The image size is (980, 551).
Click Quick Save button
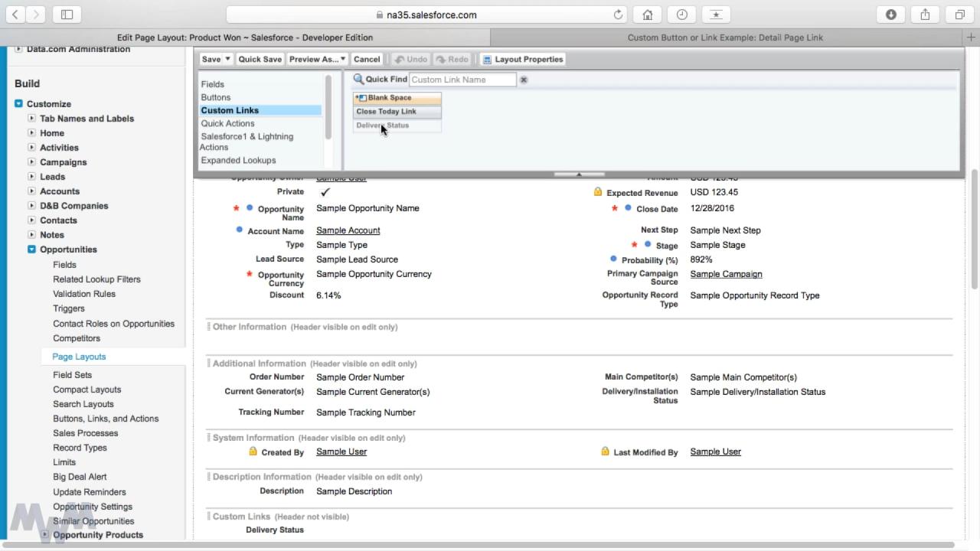coord(260,59)
